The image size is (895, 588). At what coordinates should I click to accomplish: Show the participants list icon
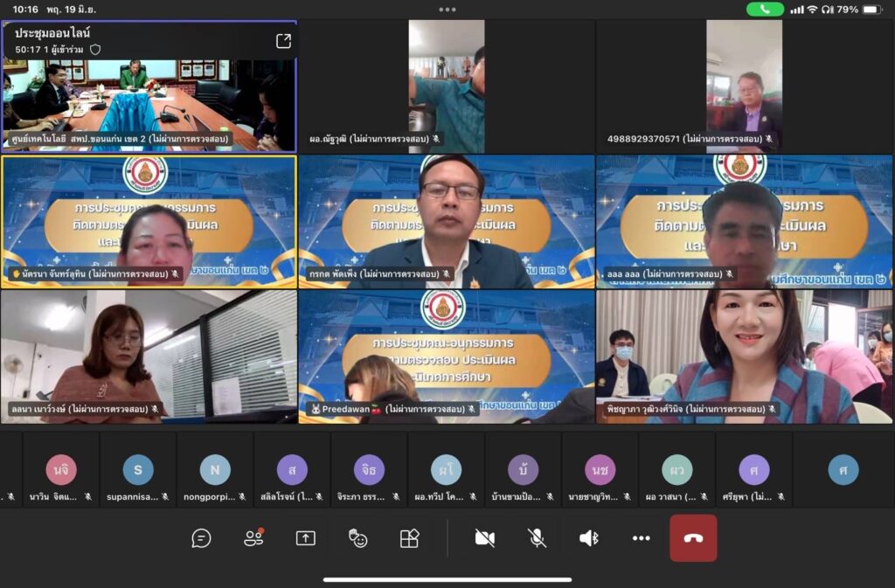[253, 537]
